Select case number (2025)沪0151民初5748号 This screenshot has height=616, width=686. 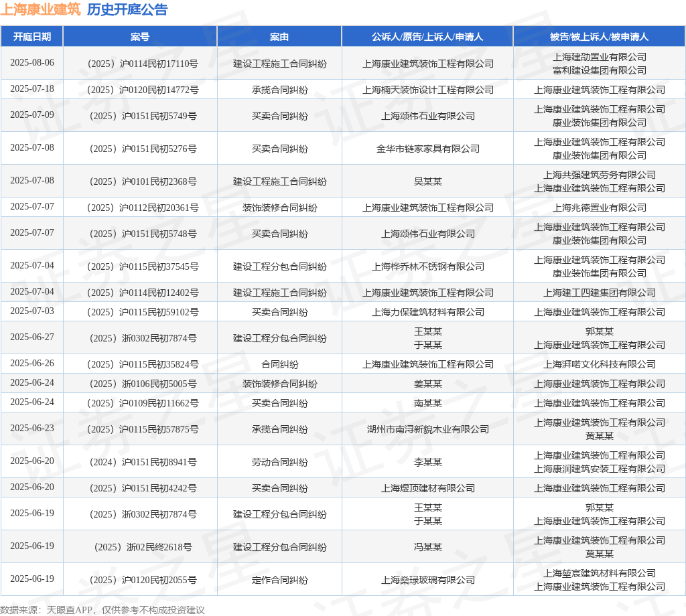tap(143, 234)
